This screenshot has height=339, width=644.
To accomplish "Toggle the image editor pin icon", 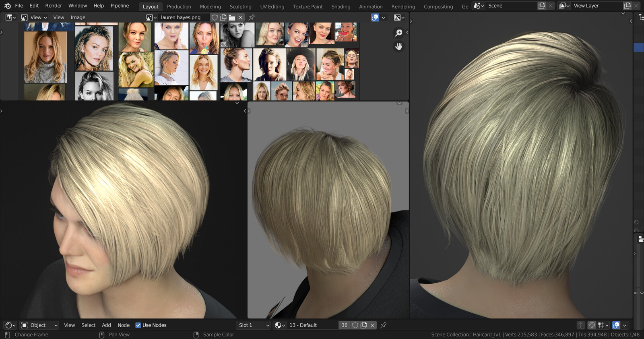I will click(x=252, y=17).
